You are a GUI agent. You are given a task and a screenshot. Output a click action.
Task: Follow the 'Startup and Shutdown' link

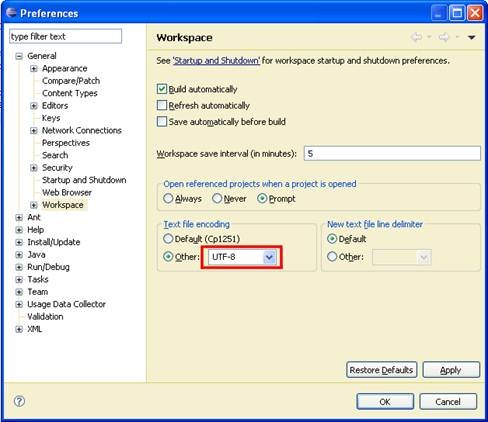click(216, 61)
